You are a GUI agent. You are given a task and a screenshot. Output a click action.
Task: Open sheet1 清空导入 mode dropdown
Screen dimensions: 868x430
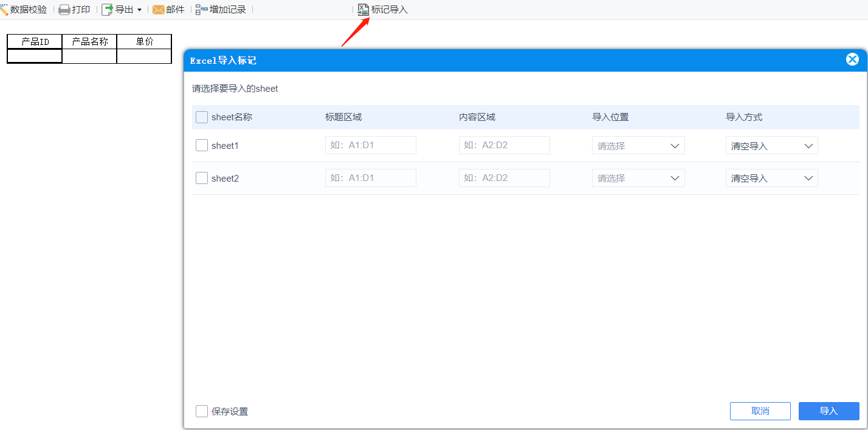click(772, 145)
